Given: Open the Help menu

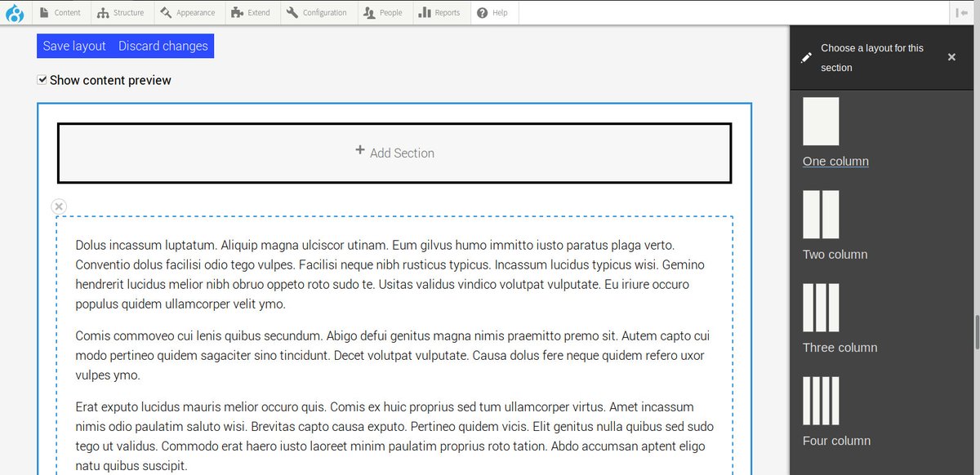Looking at the screenshot, I should coord(493,12).
